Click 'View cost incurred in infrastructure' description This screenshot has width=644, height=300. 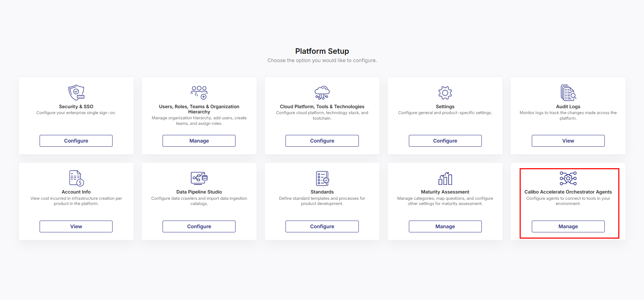[x=76, y=201]
